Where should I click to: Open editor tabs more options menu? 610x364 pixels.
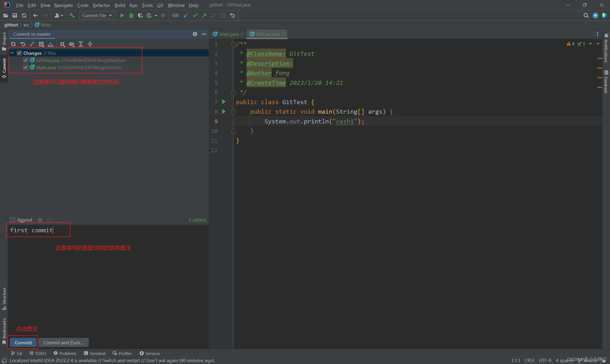[598, 34]
